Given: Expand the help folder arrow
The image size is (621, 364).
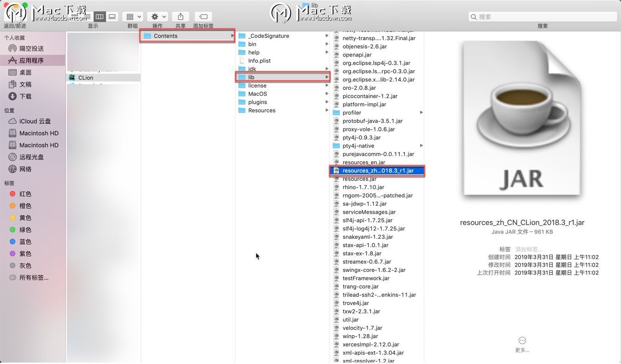Looking at the screenshot, I should [327, 52].
